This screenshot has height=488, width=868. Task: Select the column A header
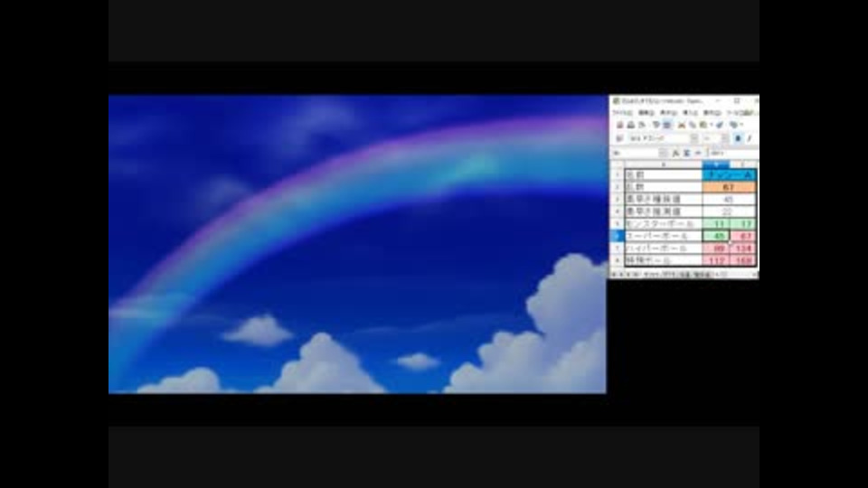coord(663,164)
